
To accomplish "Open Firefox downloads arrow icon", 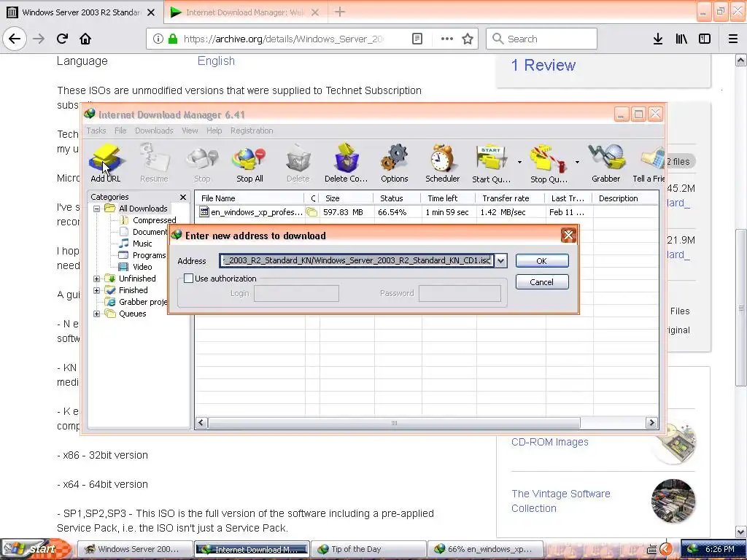I will (658, 39).
